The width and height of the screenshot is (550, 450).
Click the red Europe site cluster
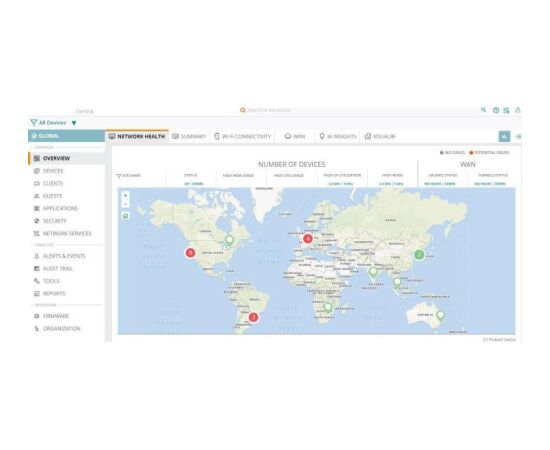pos(308,239)
